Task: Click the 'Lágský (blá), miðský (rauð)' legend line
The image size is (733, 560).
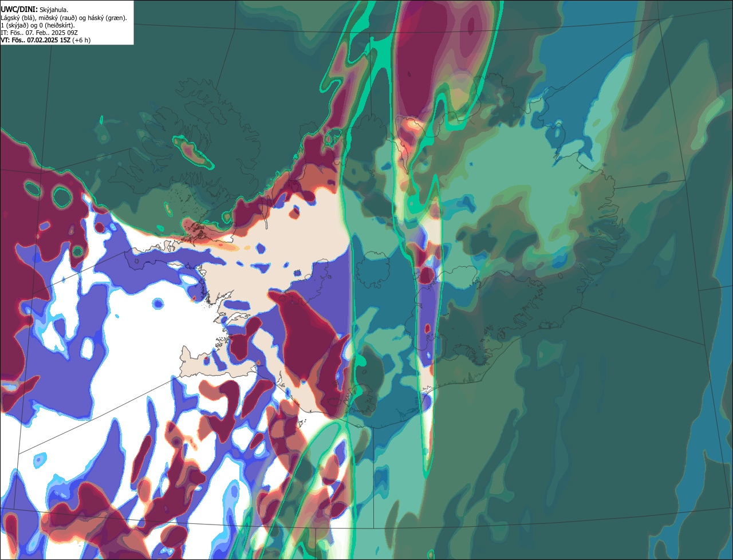Action: (64, 18)
